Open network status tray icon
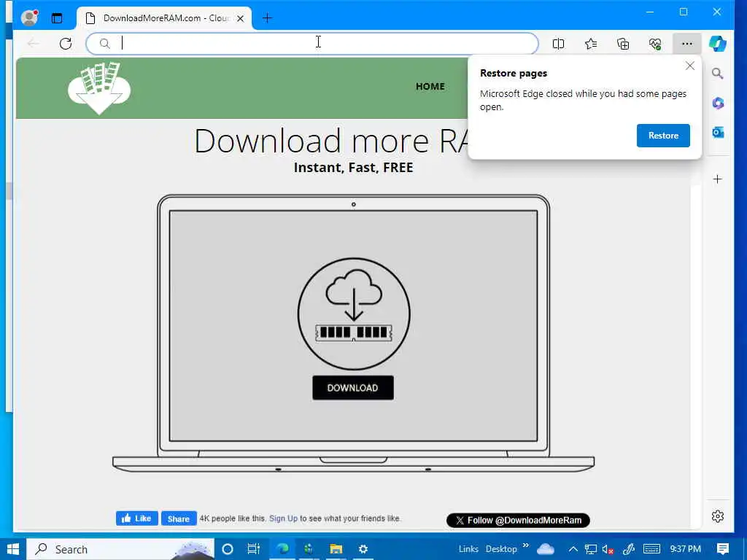 (591, 550)
